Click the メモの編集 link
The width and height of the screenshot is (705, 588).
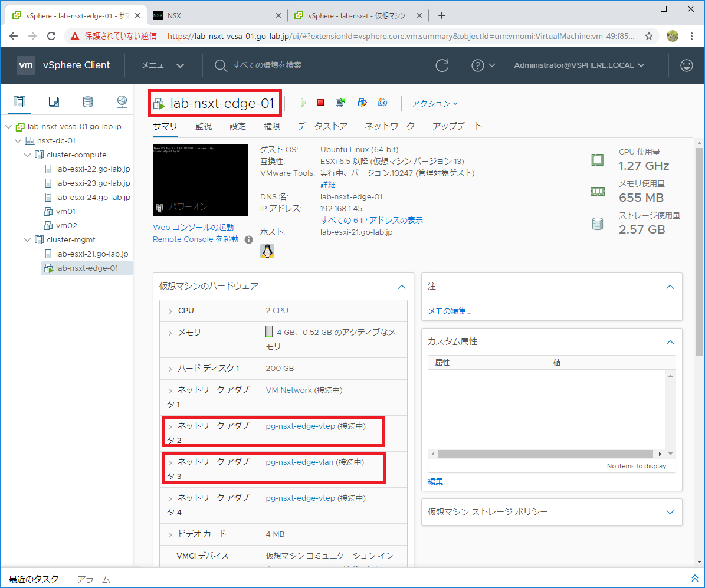click(x=450, y=311)
